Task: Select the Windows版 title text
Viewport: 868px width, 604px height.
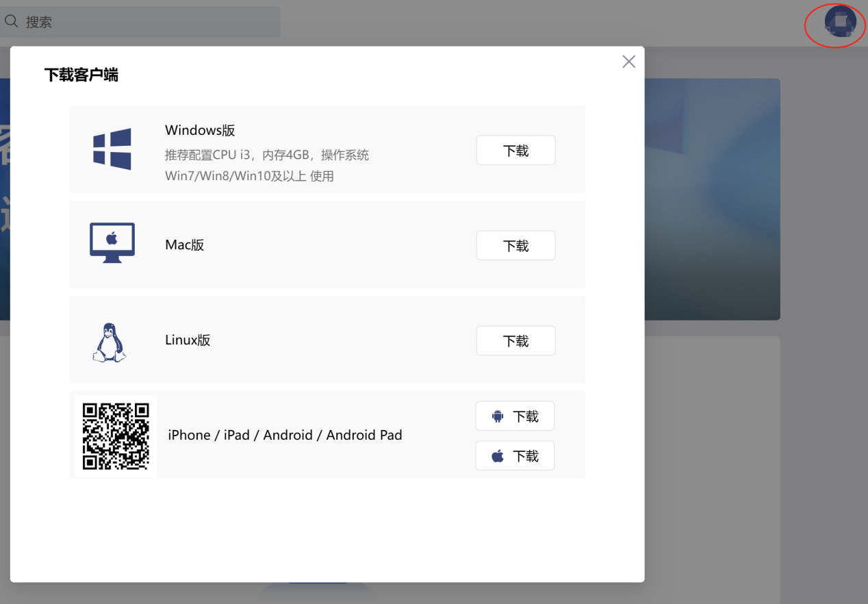Action: point(200,130)
